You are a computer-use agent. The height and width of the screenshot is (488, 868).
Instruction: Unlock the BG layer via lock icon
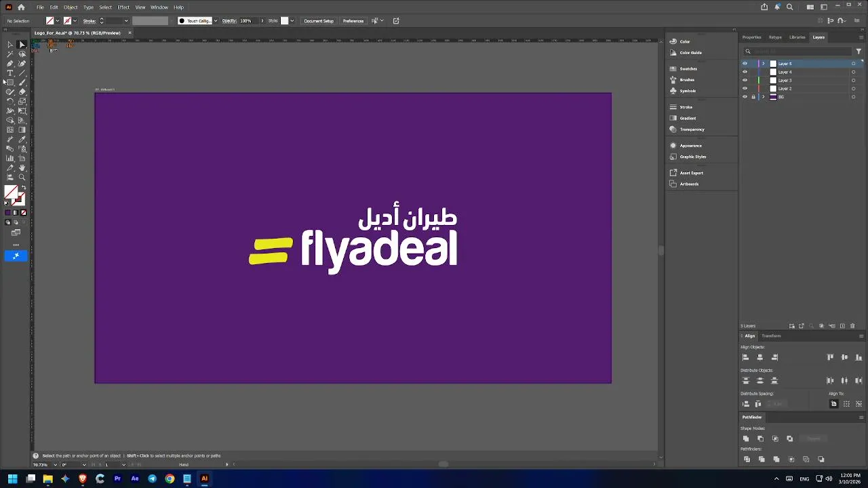click(x=753, y=97)
